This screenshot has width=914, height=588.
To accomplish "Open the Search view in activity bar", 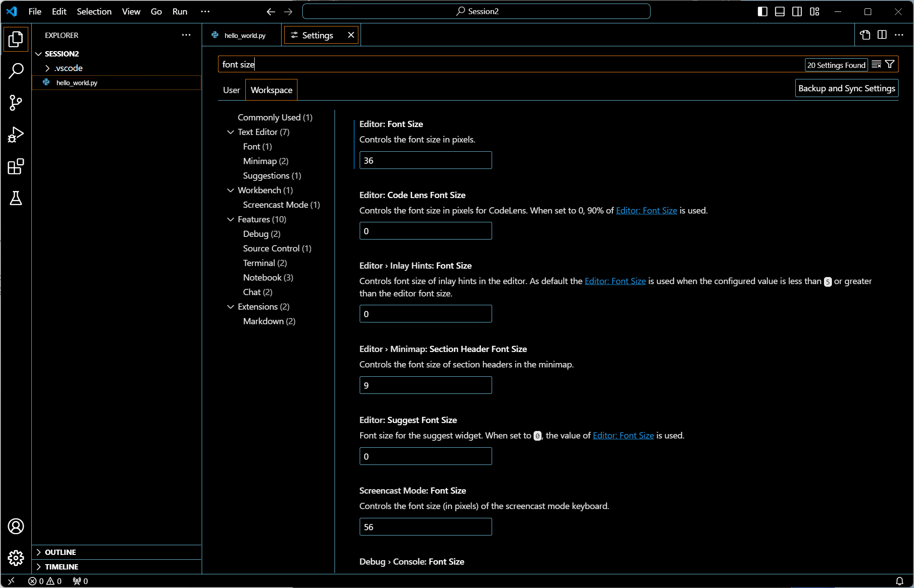I will [x=16, y=71].
